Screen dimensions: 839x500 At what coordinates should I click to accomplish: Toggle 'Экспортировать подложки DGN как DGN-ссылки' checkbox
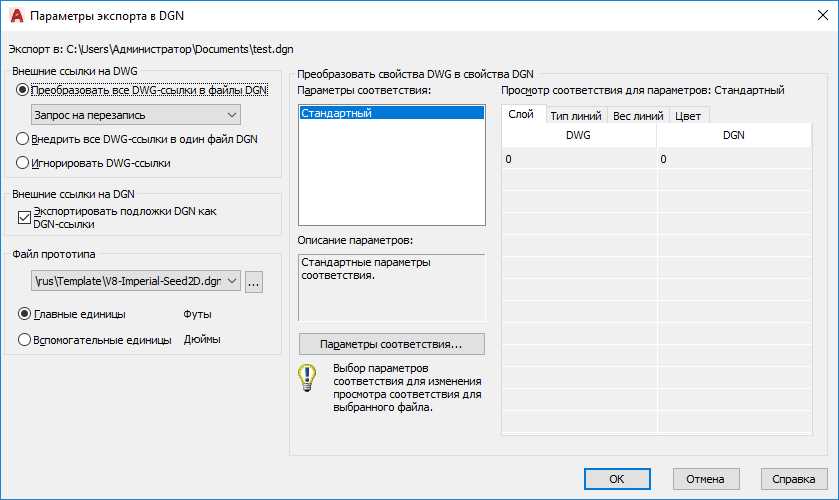coord(24,217)
